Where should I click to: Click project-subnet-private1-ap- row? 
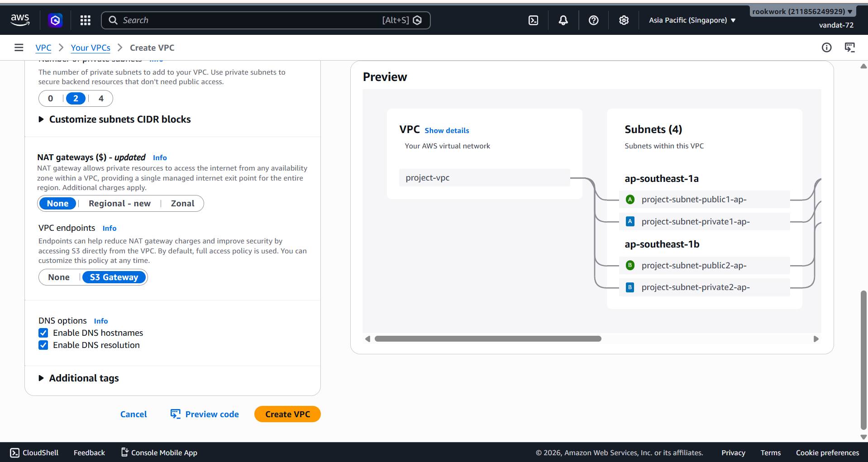point(704,222)
